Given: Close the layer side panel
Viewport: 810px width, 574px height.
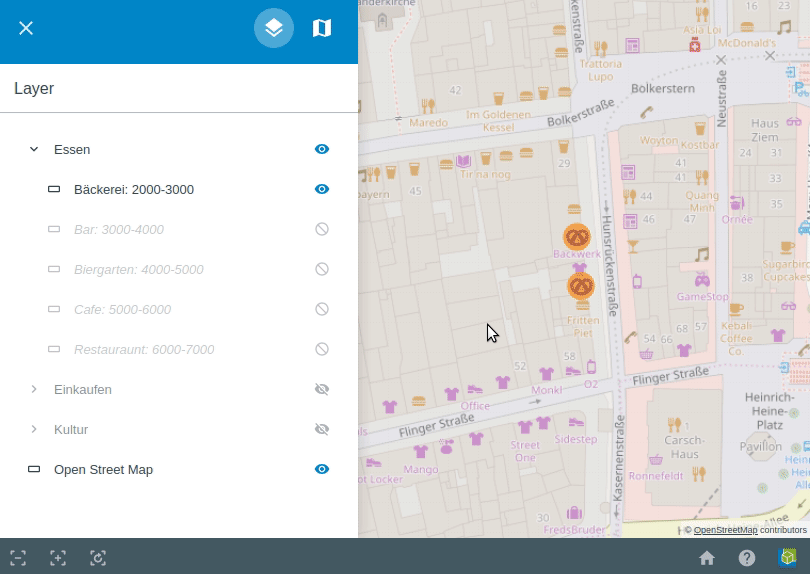Looking at the screenshot, I should coord(26,28).
